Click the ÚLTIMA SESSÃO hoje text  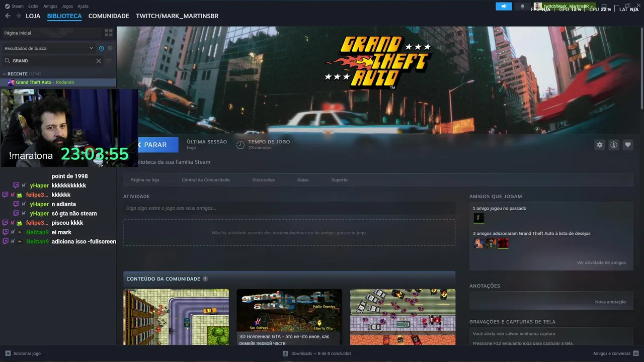206,145
